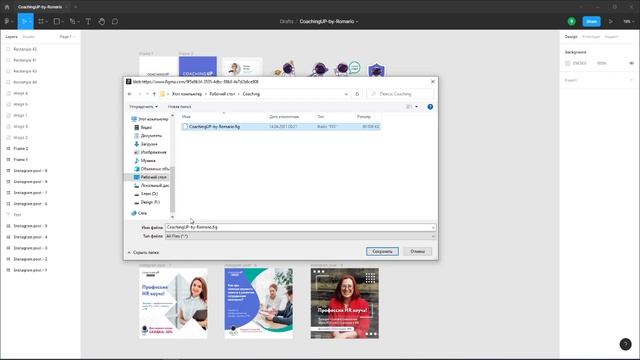Click the background opacity 100% value
The width and height of the screenshot is (640, 360).
[602, 63]
